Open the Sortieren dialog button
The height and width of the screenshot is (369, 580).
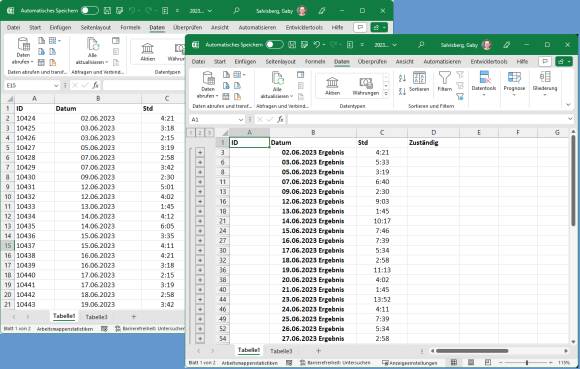(x=419, y=82)
